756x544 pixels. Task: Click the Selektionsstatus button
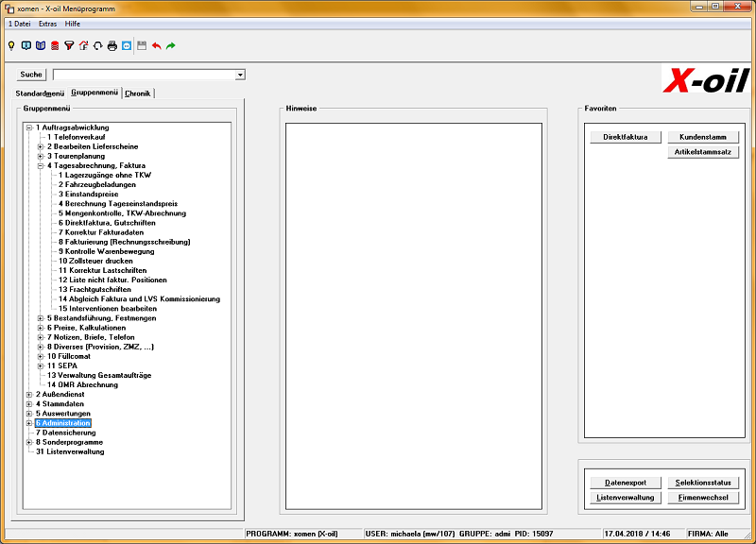click(703, 483)
